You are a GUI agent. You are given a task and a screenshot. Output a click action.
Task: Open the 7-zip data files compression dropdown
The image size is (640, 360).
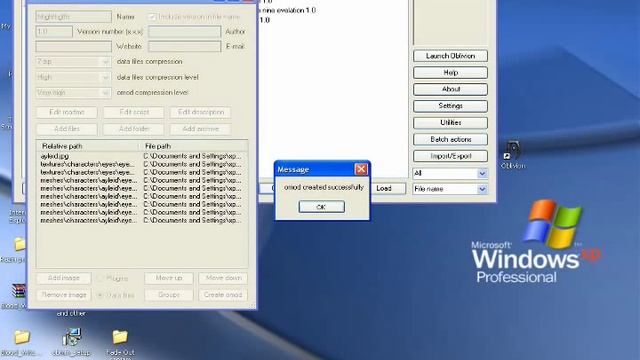(x=73, y=62)
